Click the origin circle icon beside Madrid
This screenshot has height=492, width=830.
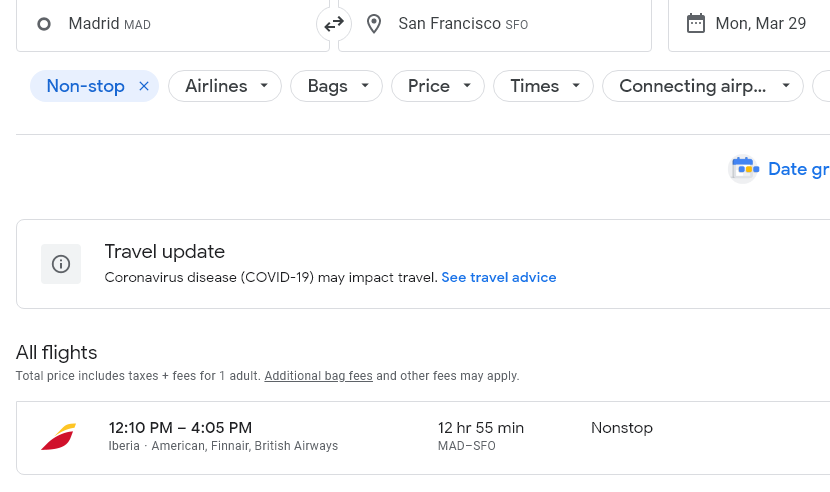(44, 24)
